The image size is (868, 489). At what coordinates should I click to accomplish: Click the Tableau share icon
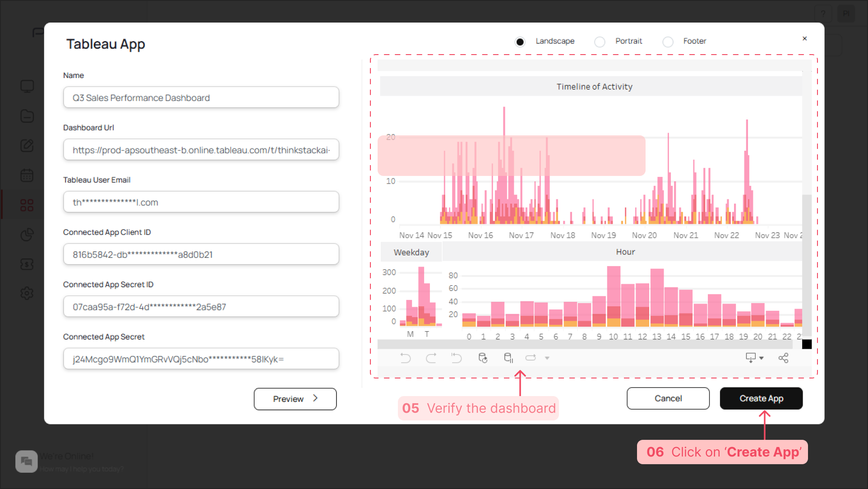[x=784, y=358]
